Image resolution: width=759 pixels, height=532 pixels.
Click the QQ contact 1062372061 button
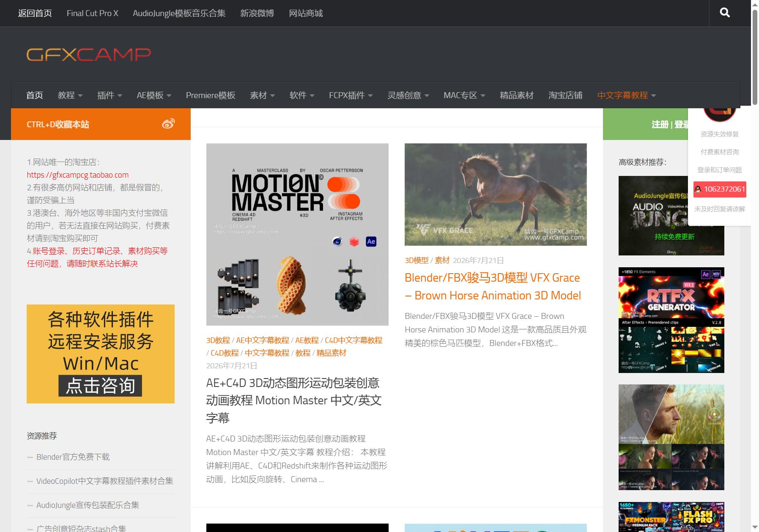(720, 189)
